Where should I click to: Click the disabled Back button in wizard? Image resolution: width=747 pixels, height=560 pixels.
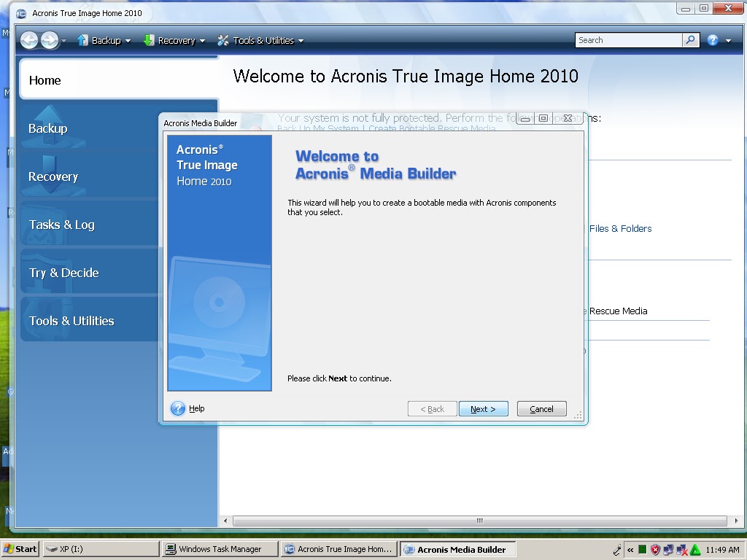[432, 409]
